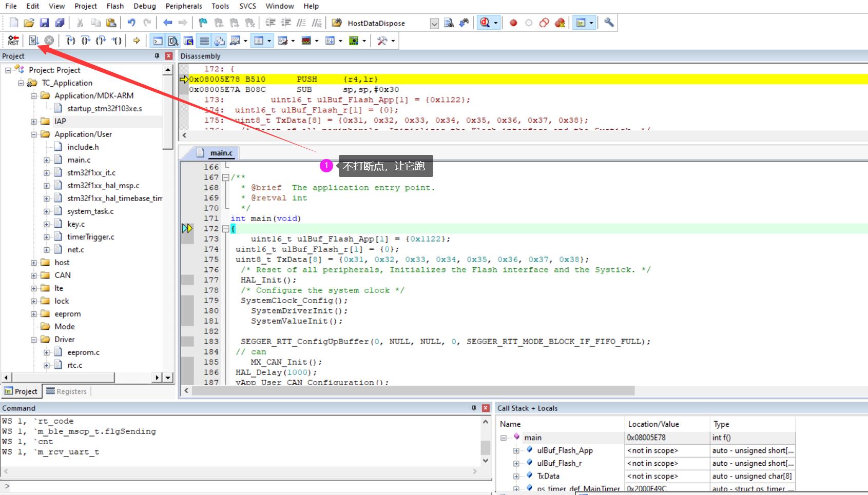868x495 pixels.
Task: Expand ulBuf_Flash_App in Call Stack
Action: [x=516, y=451]
